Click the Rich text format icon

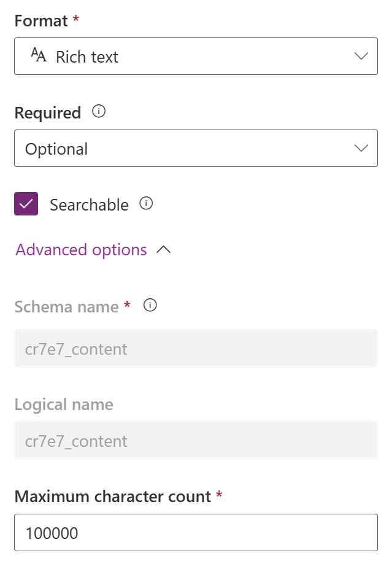(x=39, y=56)
